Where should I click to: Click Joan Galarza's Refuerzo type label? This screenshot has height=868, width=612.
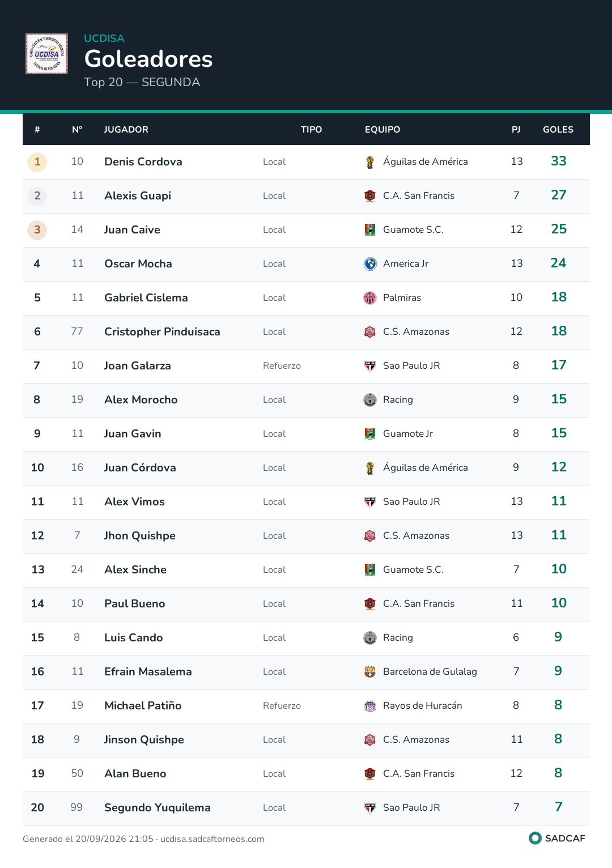[x=282, y=366]
